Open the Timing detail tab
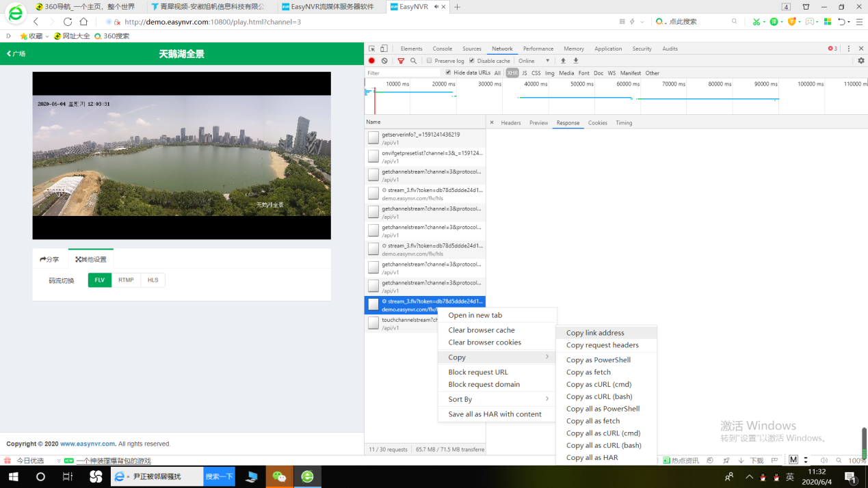Image resolution: width=868 pixels, height=488 pixels. click(x=624, y=123)
